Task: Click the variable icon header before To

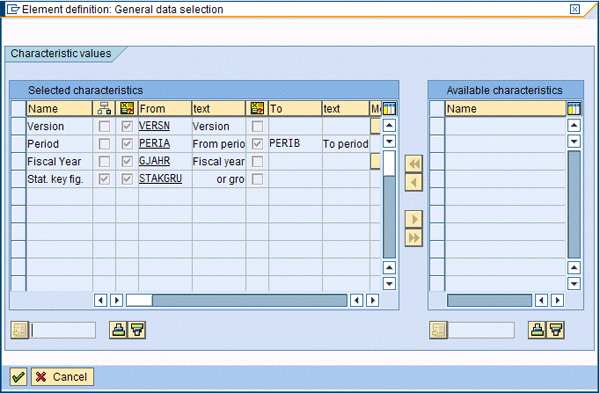Action: tap(257, 109)
